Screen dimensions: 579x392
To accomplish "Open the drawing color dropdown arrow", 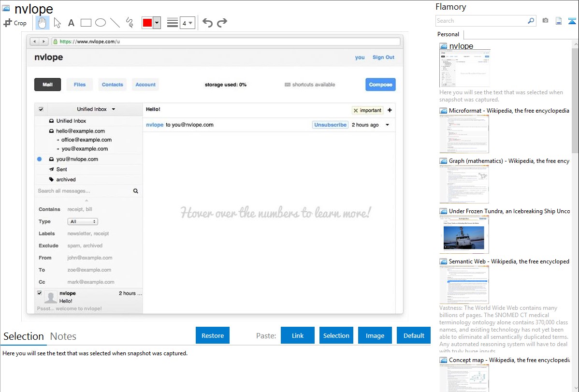I will 157,23.
